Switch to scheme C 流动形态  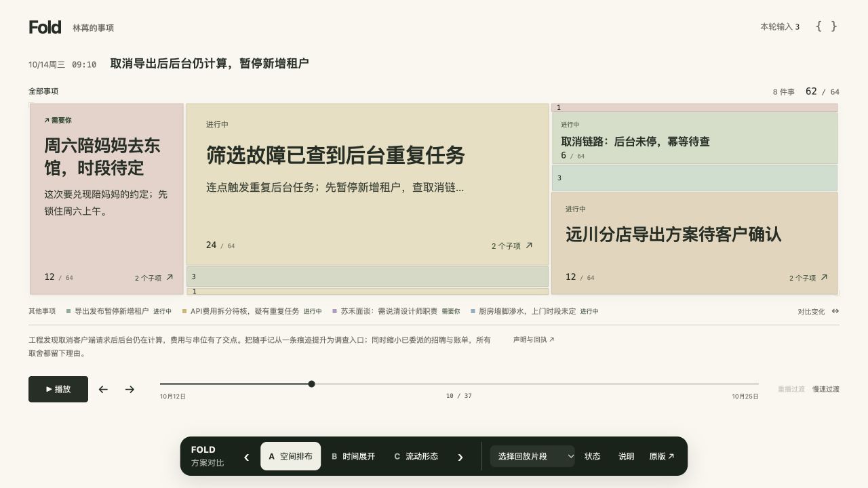416,456
